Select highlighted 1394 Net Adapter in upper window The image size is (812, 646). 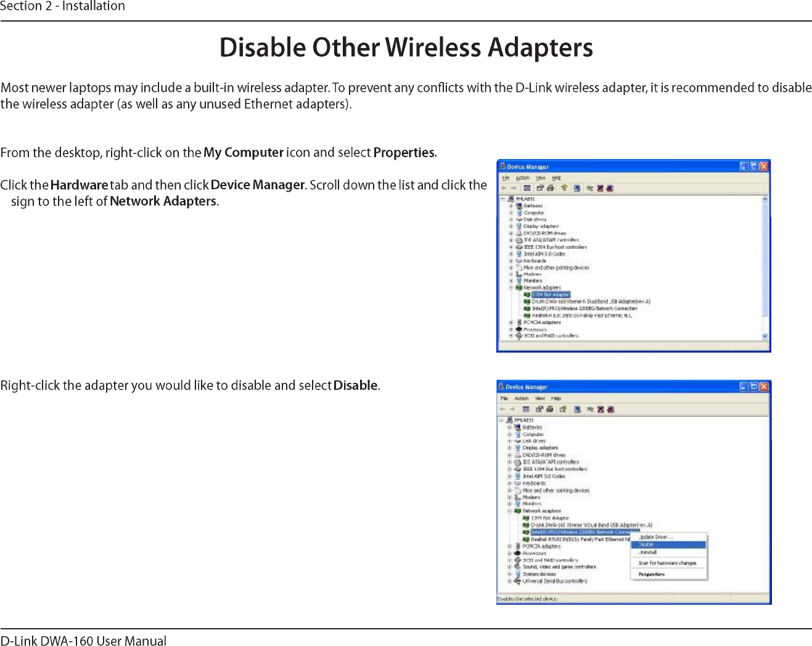(551, 295)
